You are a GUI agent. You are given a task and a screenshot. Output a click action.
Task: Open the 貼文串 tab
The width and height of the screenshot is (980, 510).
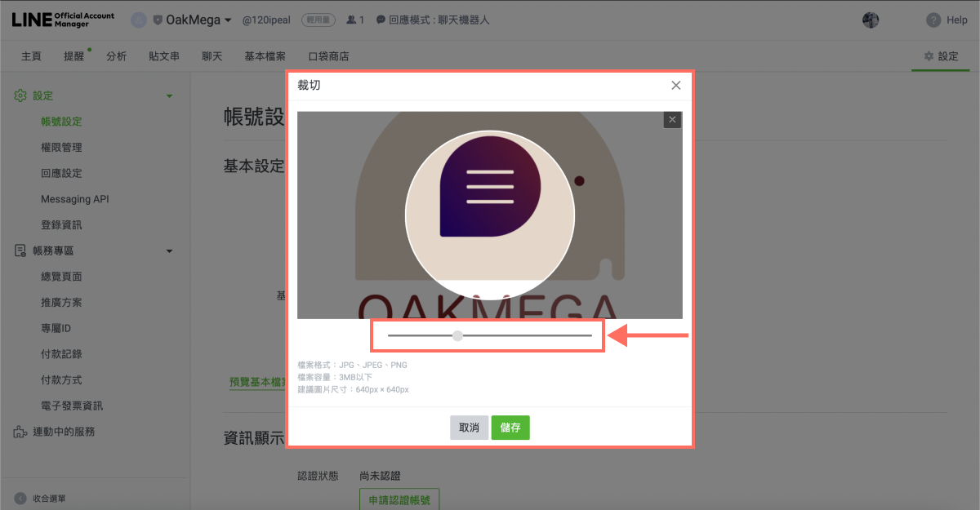coord(164,56)
